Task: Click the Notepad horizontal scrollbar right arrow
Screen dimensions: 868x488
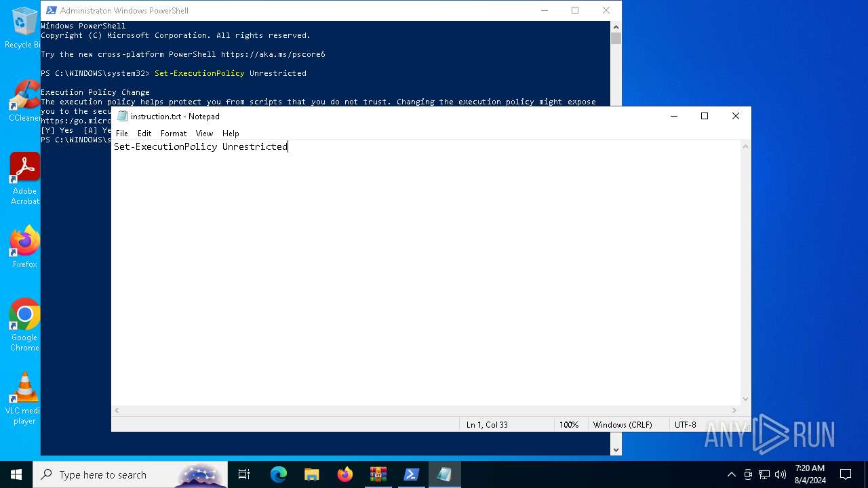Action: coord(734,410)
